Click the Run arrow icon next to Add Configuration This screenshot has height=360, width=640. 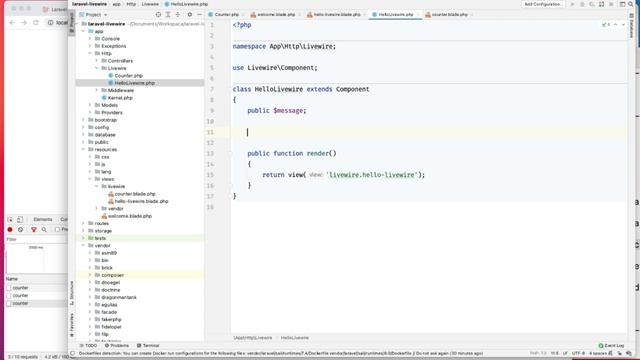point(572,4)
